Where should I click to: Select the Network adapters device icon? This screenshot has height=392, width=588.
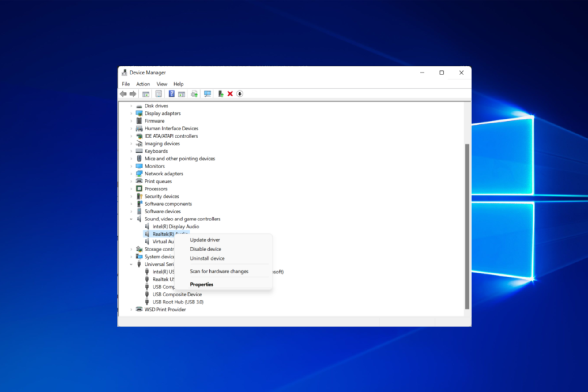tap(139, 174)
